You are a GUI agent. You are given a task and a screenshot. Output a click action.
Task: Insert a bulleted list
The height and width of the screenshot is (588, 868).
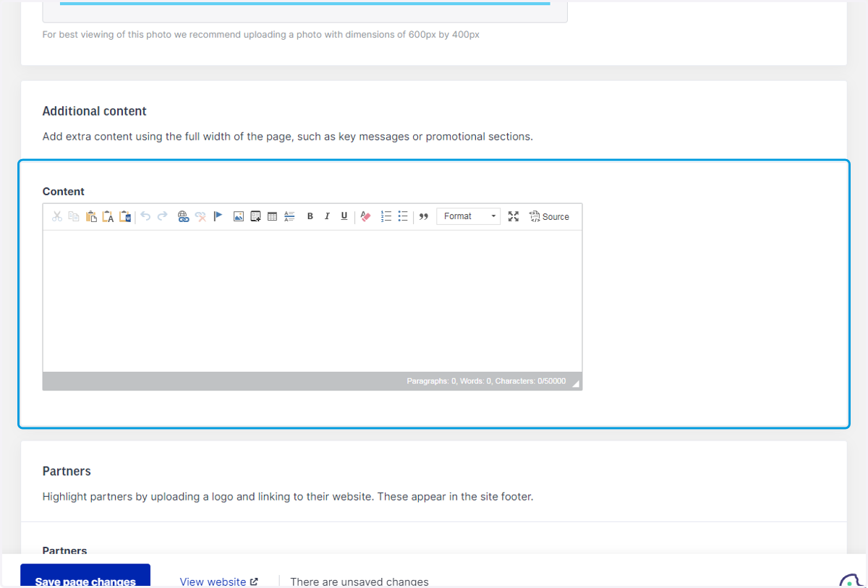pos(403,216)
